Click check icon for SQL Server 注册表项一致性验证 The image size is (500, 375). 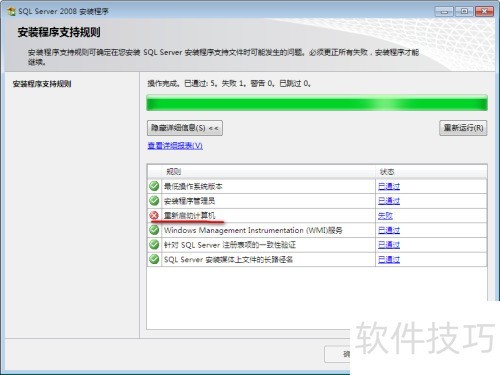coord(154,245)
